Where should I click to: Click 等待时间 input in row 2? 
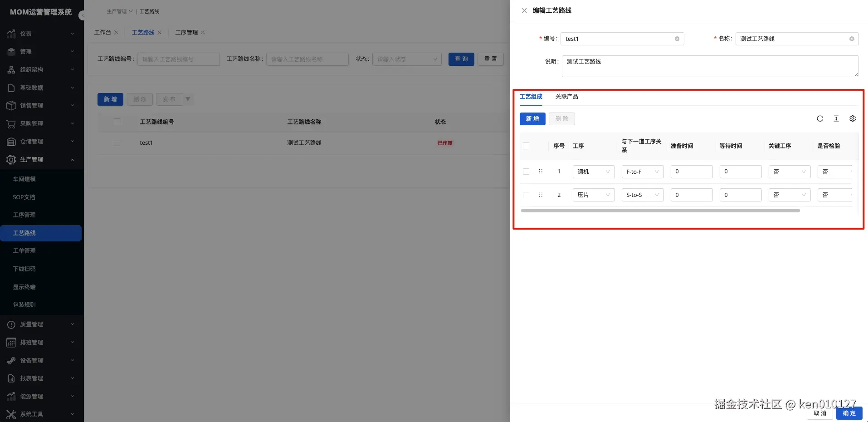741,195
